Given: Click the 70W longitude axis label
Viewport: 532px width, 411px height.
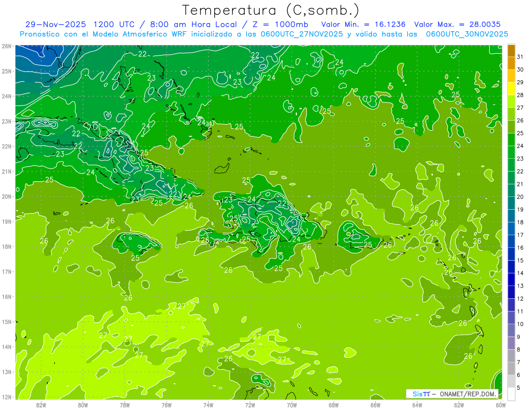Looking at the screenshot, I should pyautogui.click(x=292, y=404).
